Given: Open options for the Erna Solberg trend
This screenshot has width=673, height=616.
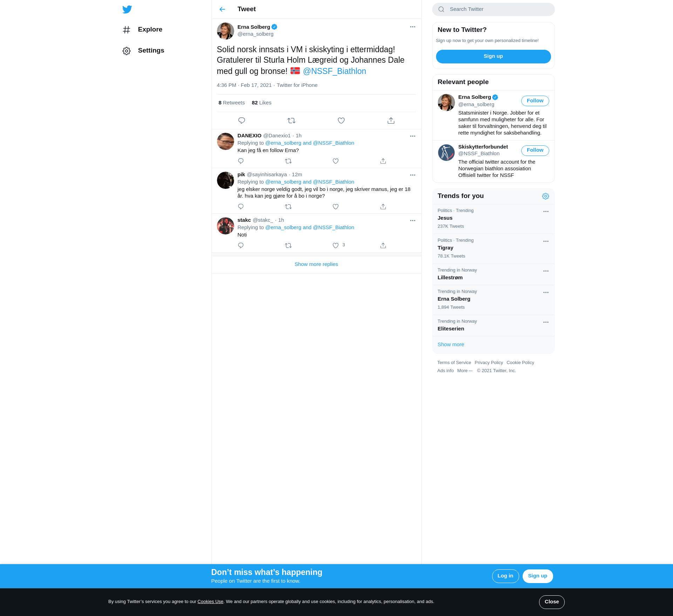Looking at the screenshot, I should tap(546, 293).
